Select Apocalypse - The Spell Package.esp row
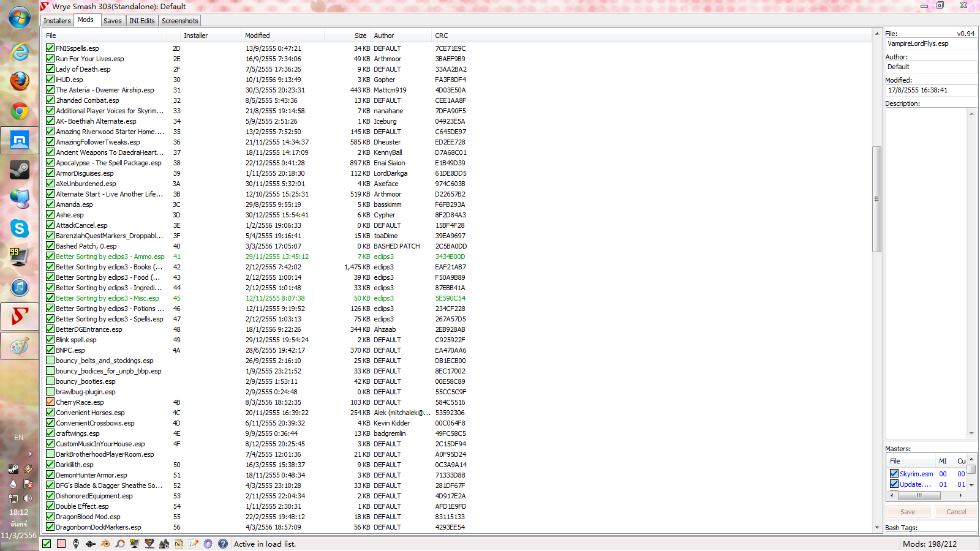 458,163
